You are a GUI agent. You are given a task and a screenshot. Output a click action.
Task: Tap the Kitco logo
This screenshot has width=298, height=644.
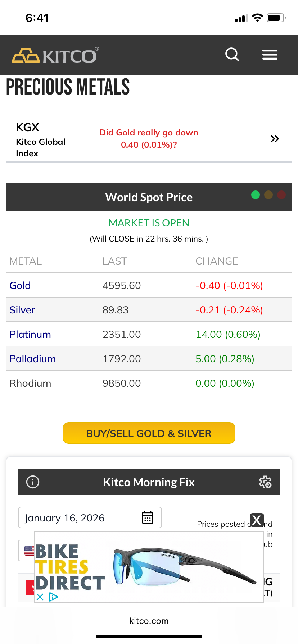55,55
